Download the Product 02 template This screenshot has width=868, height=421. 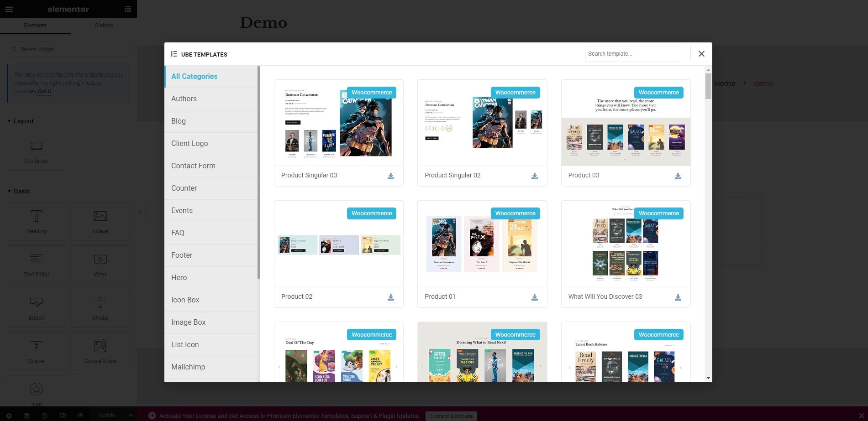click(x=391, y=297)
